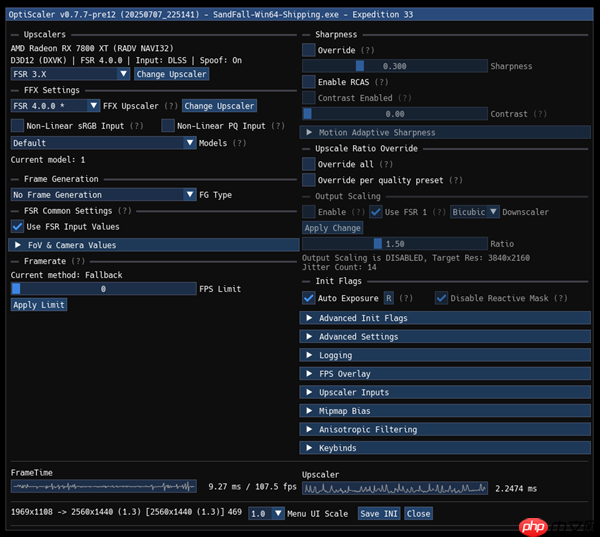
Task: Click the Close button
Action: [418, 513]
